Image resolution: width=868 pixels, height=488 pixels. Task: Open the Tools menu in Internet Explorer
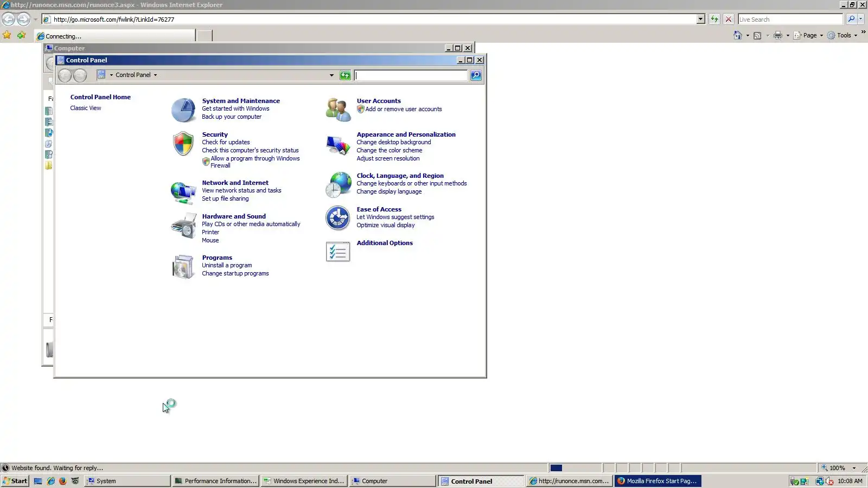pos(843,35)
